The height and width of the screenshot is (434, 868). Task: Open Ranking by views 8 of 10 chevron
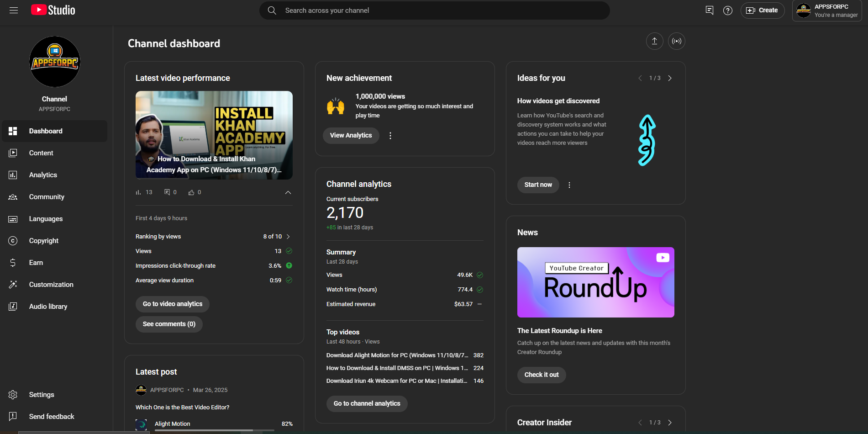[288, 237]
